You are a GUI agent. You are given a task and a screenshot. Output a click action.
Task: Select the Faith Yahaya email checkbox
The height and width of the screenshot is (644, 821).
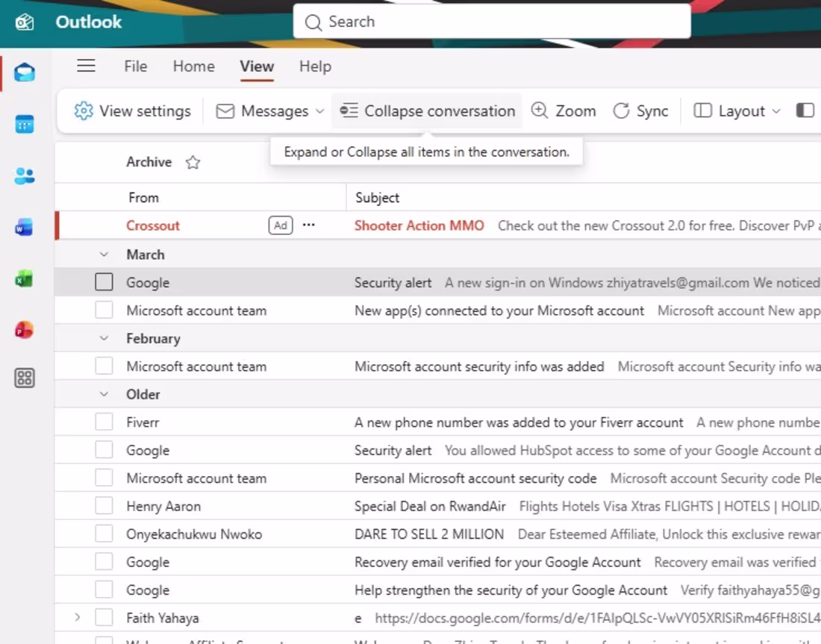(104, 618)
